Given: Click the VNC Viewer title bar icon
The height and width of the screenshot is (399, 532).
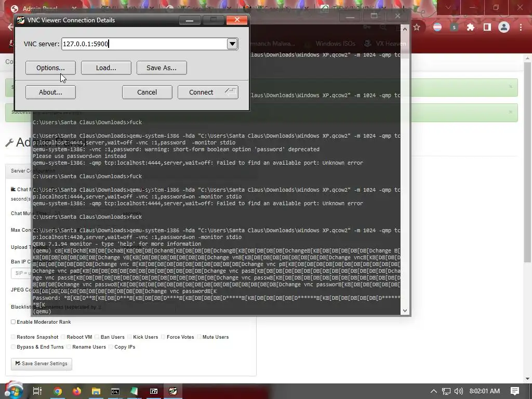Looking at the screenshot, I should click(x=21, y=20).
